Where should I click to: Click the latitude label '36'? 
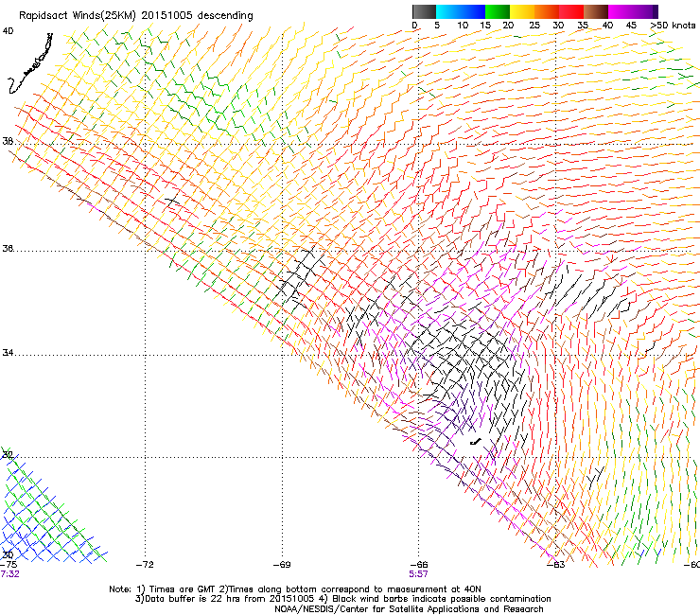(x=8, y=248)
